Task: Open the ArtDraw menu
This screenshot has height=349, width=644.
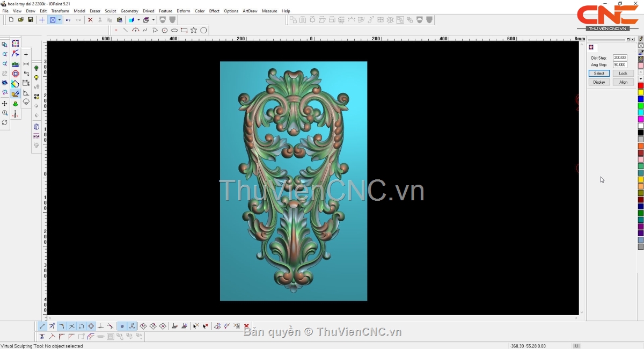Action: (250, 11)
